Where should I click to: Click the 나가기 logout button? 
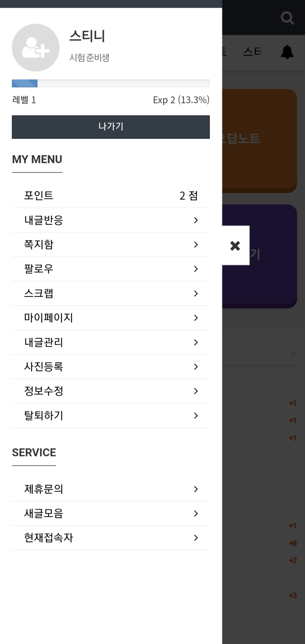coord(111,127)
